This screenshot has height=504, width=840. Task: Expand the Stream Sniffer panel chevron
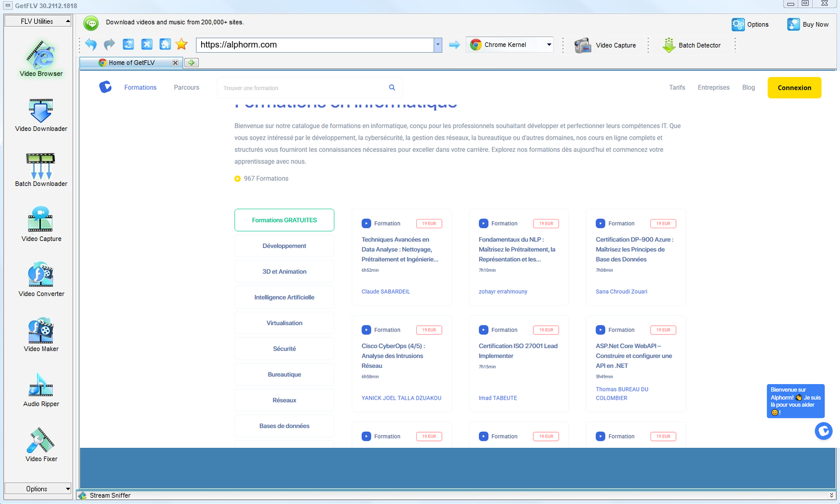(x=832, y=495)
